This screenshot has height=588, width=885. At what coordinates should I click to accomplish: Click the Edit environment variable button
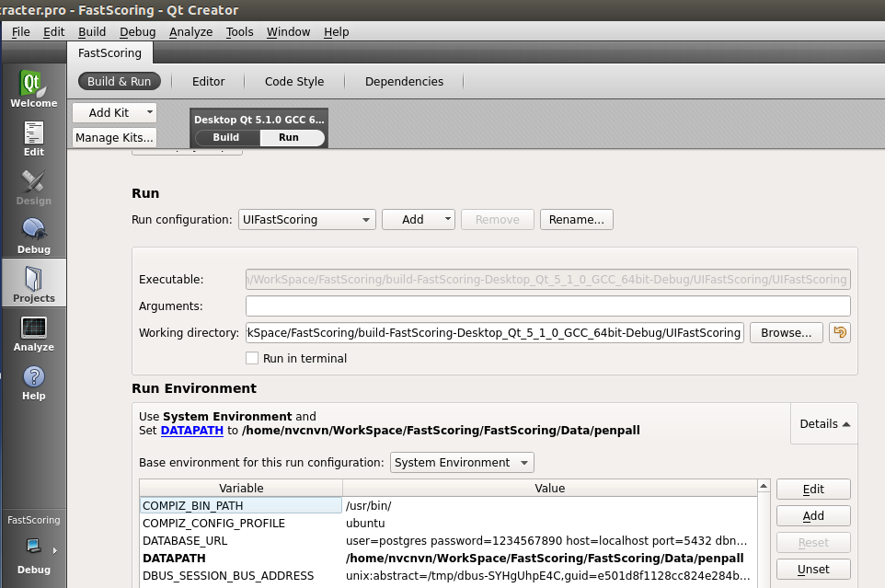(x=813, y=490)
